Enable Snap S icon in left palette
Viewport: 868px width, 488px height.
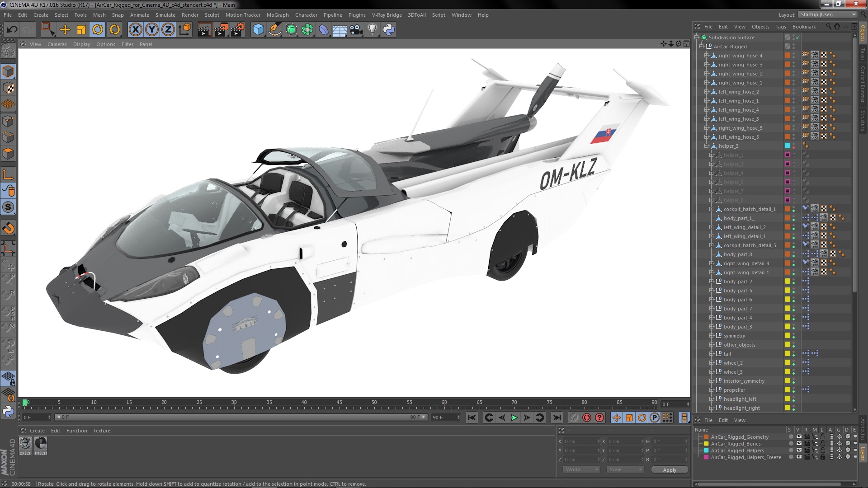[8, 207]
